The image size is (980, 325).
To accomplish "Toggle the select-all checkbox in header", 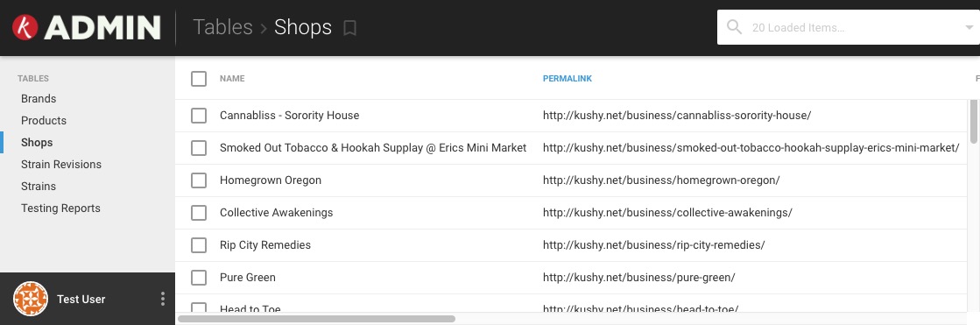I will click(x=199, y=79).
